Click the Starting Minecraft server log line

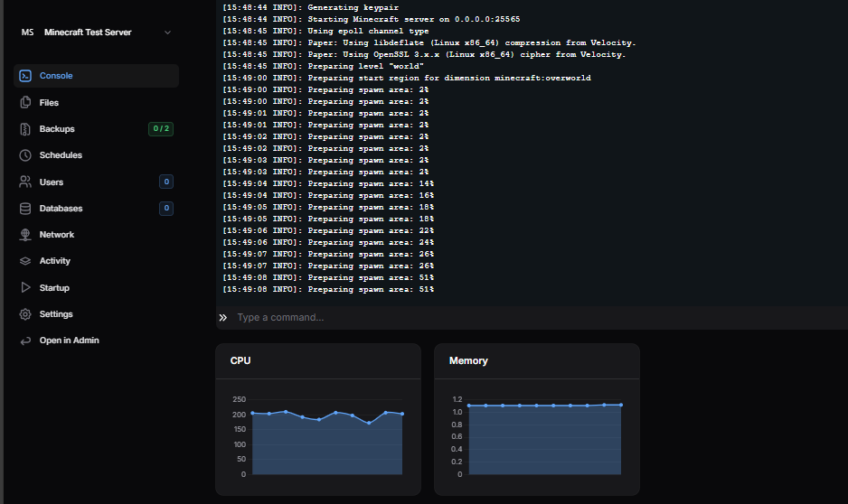[371, 20]
